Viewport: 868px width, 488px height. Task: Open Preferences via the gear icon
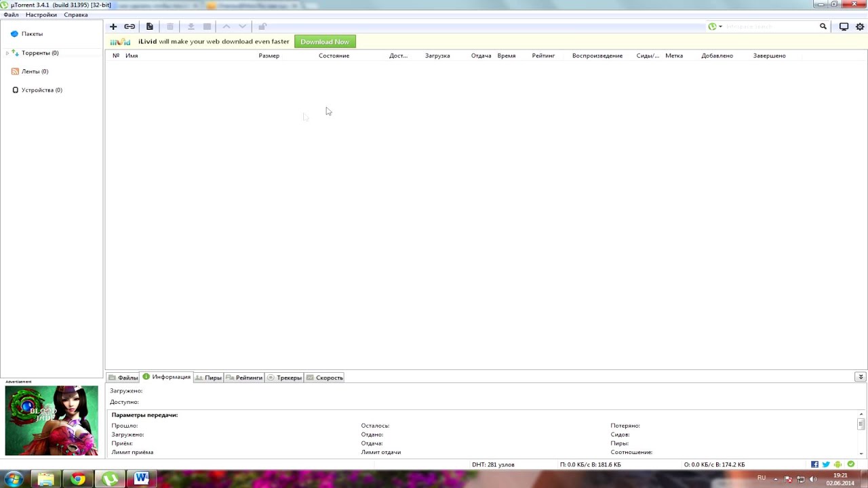pyautogui.click(x=860, y=26)
